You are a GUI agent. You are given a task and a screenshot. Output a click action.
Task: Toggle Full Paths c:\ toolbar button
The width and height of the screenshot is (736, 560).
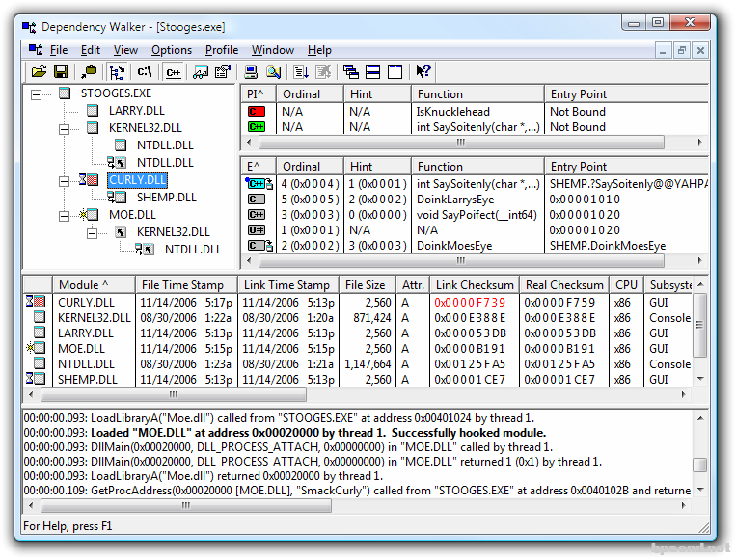pos(145,71)
